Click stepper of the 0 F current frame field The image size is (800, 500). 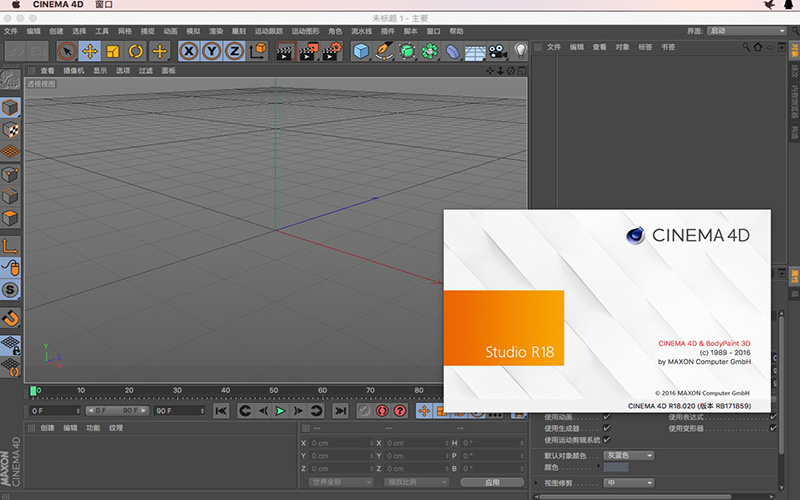[78, 411]
